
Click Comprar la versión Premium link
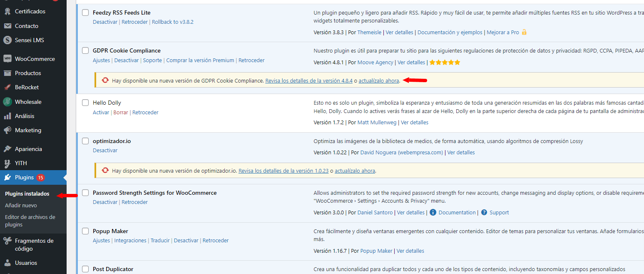(x=200, y=60)
